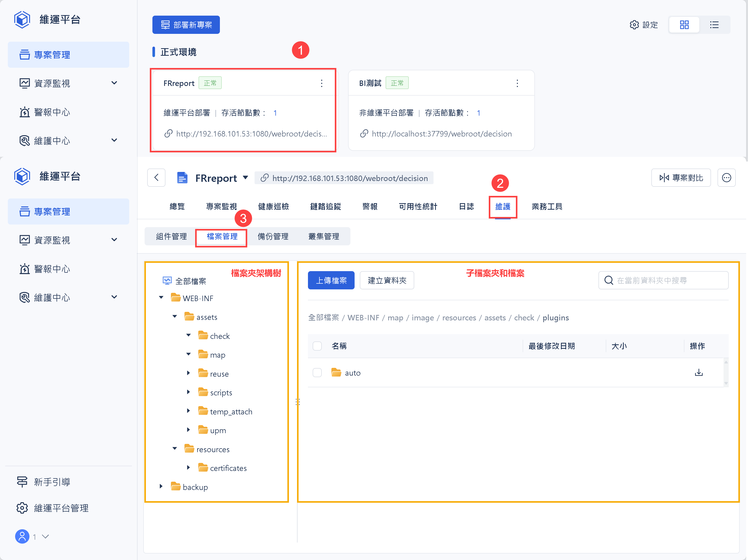Image resolution: width=748 pixels, height=560 pixels.
Task: Click the user avatar at bottom left
Action: pos(22,536)
